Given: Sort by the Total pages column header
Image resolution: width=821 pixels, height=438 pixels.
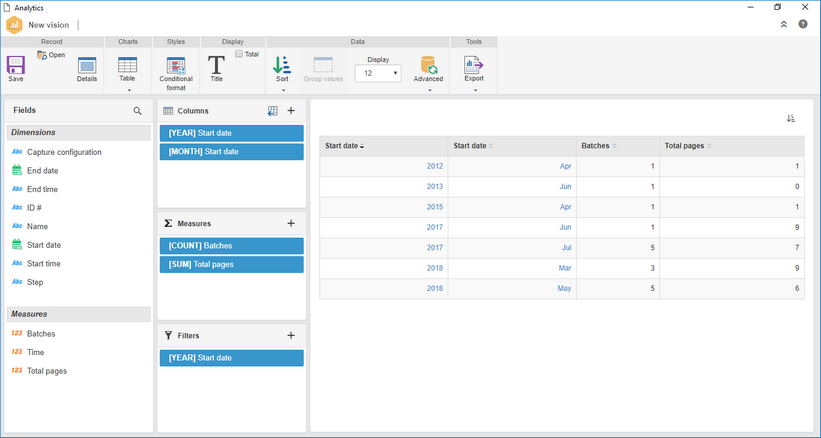Looking at the screenshot, I should point(732,146).
